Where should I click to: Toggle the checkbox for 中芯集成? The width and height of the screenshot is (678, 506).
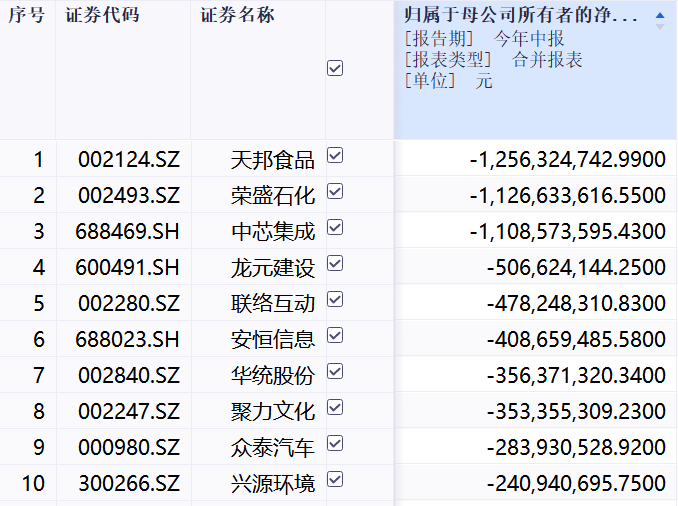335,227
